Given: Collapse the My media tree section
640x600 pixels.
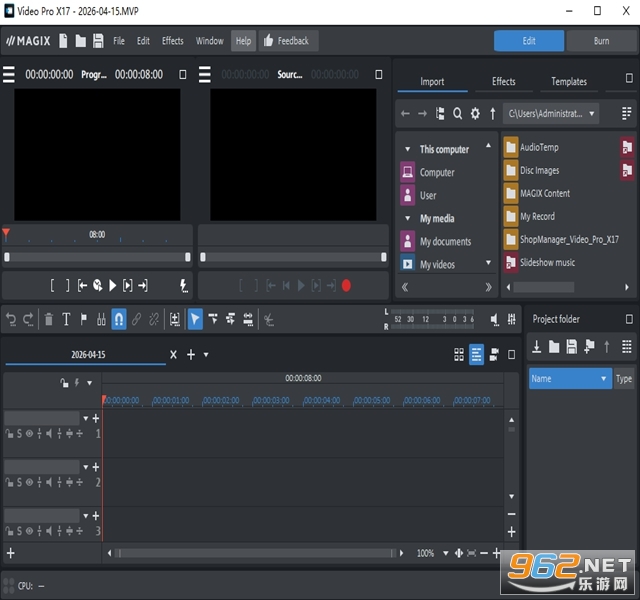Looking at the screenshot, I should point(407,218).
